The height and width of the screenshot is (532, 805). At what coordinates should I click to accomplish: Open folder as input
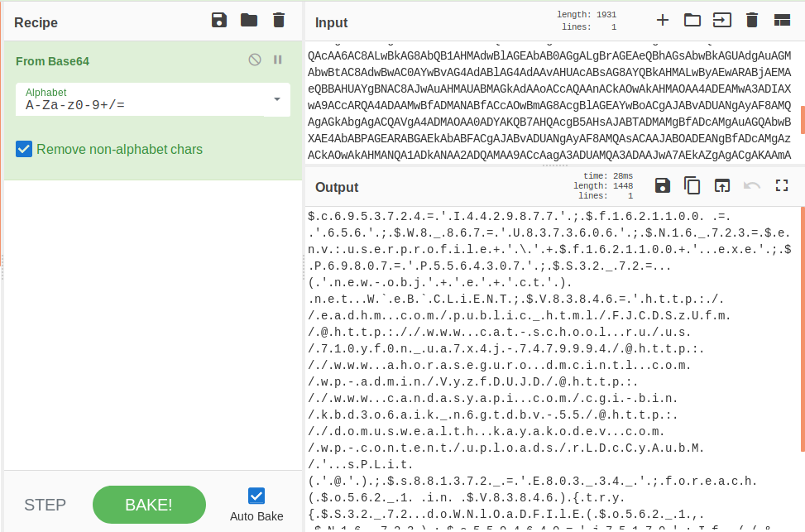pyautogui.click(x=692, y=21)
